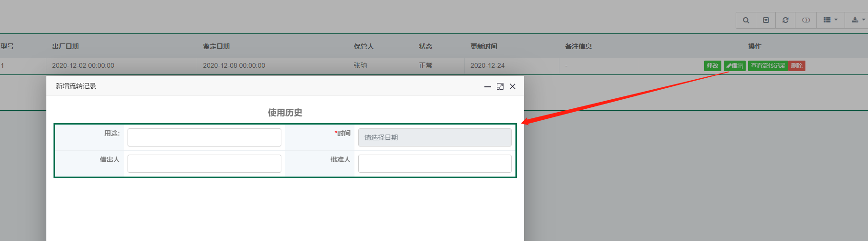Open the 时间 date picker field
868x241 pixels.
(435, 137)
